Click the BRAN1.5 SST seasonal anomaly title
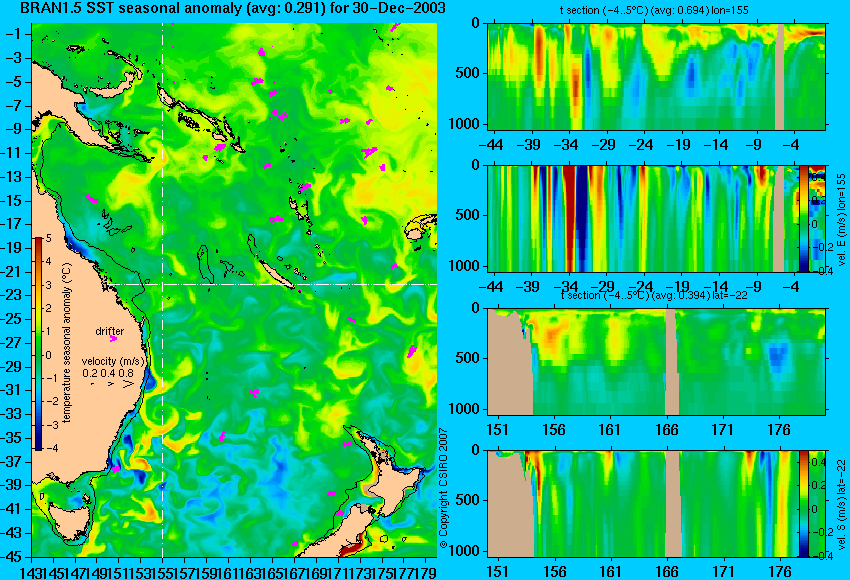This screenshot has height=580, width=850. pos(233,8)
